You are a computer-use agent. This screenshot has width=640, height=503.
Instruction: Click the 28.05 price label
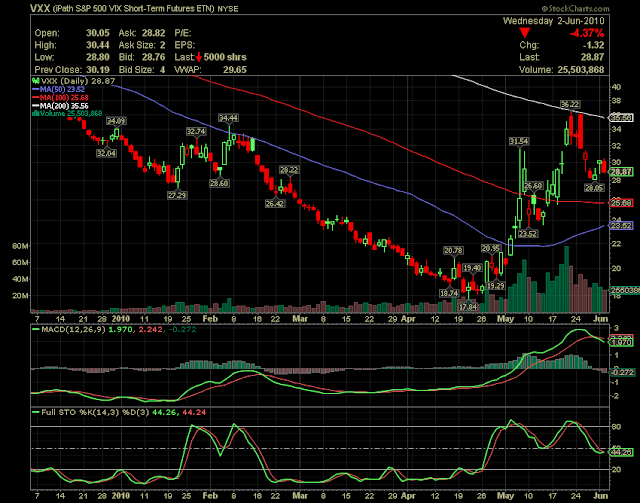(594, 188)
